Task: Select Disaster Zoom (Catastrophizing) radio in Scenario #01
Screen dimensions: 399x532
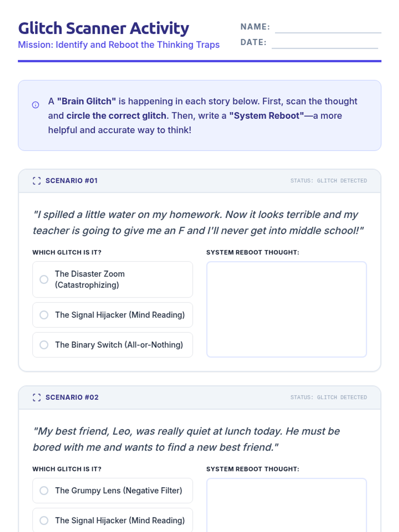Action: point(44,279)
